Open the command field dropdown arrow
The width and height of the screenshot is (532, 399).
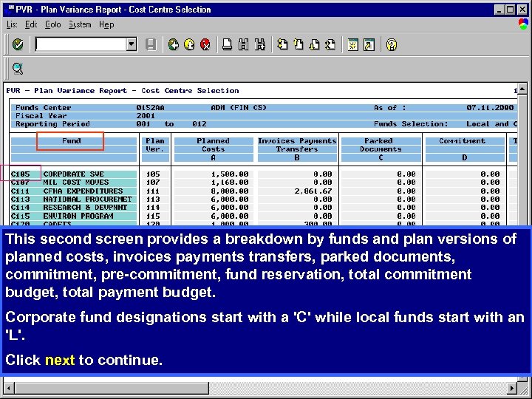132,44
